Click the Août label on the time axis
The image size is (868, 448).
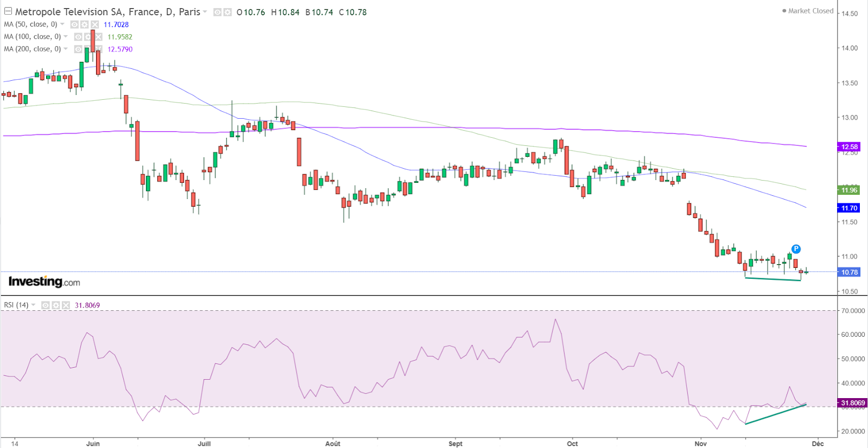pyautogui.click(x=333, y=444)
